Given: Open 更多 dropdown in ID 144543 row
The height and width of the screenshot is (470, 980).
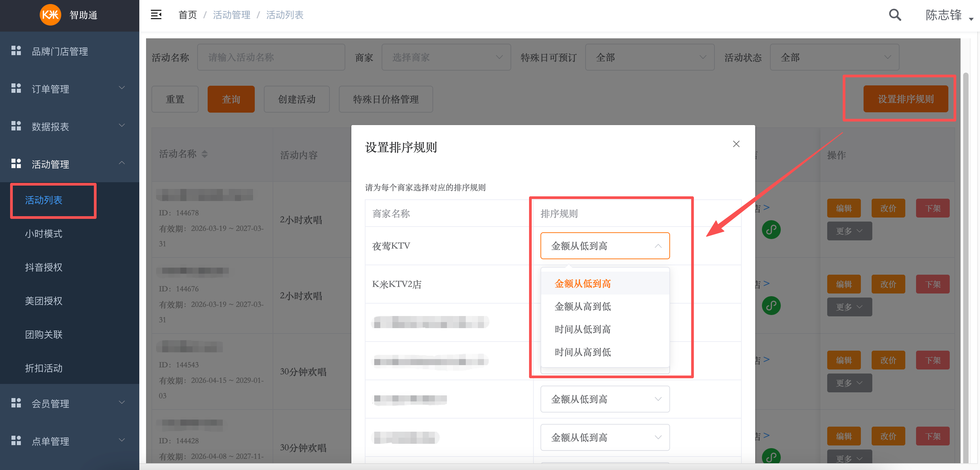Looking at the screenshot, I should point(849,383).
